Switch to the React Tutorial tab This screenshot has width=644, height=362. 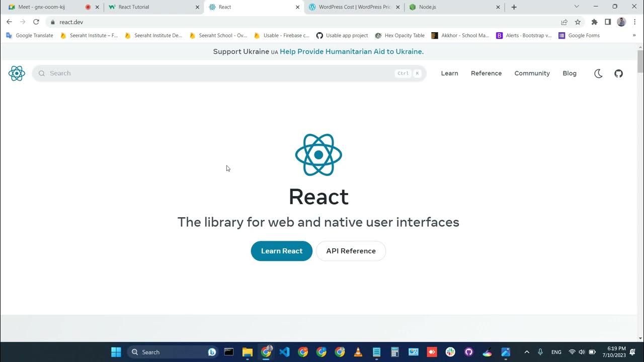[x=153, y=7]
